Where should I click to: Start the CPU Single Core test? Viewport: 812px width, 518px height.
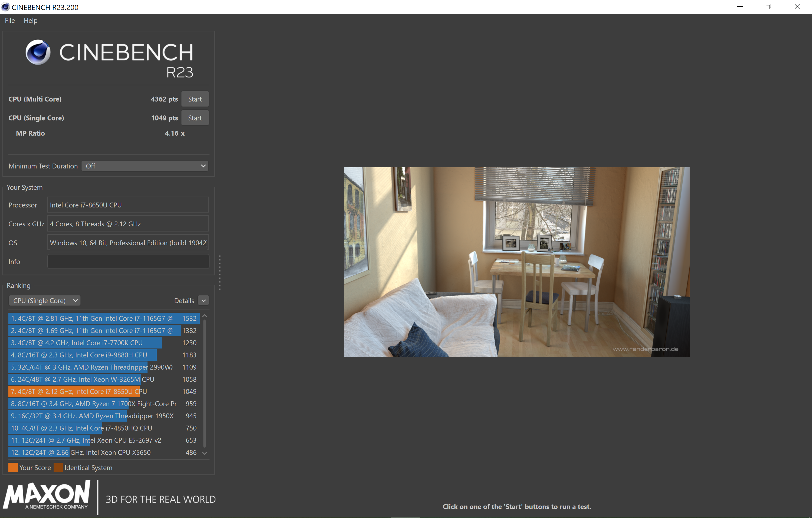(195, 118)
